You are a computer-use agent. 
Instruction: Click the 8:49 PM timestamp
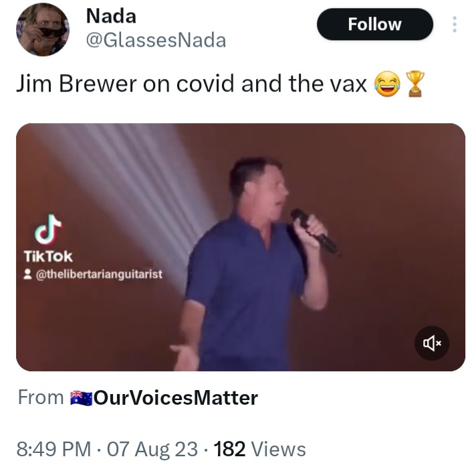coord(53,449)
